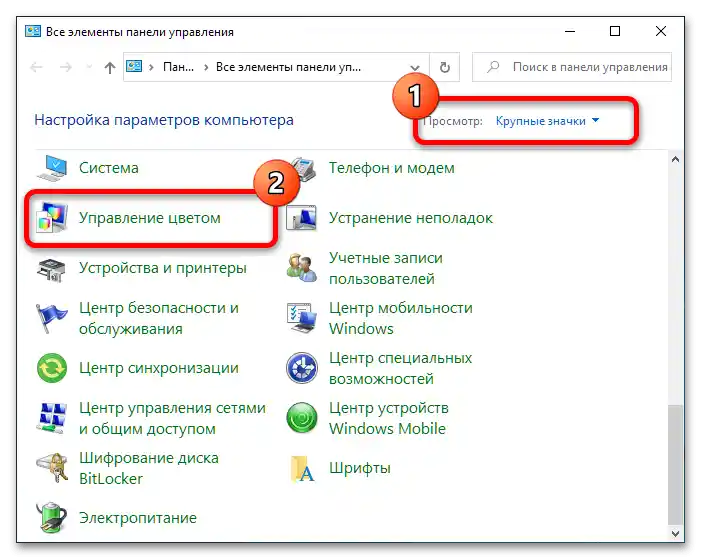Open Центр специальных возможностей icon
Viewport: 701px width, 559px height.
click(302, 368)
